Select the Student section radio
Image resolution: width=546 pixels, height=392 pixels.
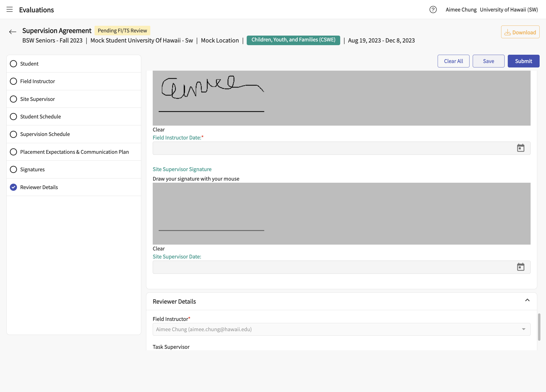(x=13, y=64)
